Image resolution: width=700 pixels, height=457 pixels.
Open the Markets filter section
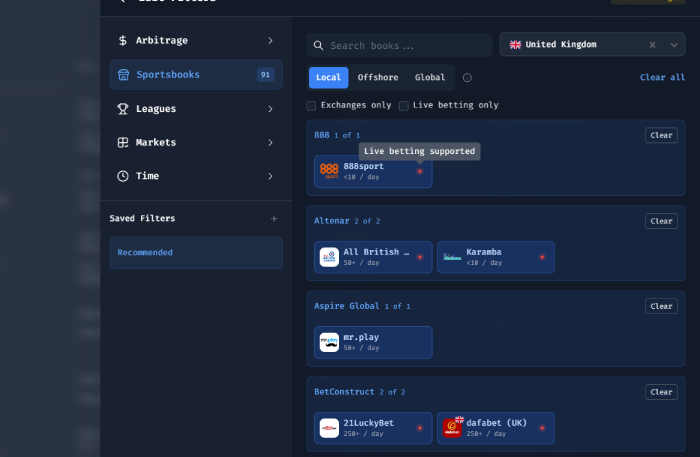point(196,142)
